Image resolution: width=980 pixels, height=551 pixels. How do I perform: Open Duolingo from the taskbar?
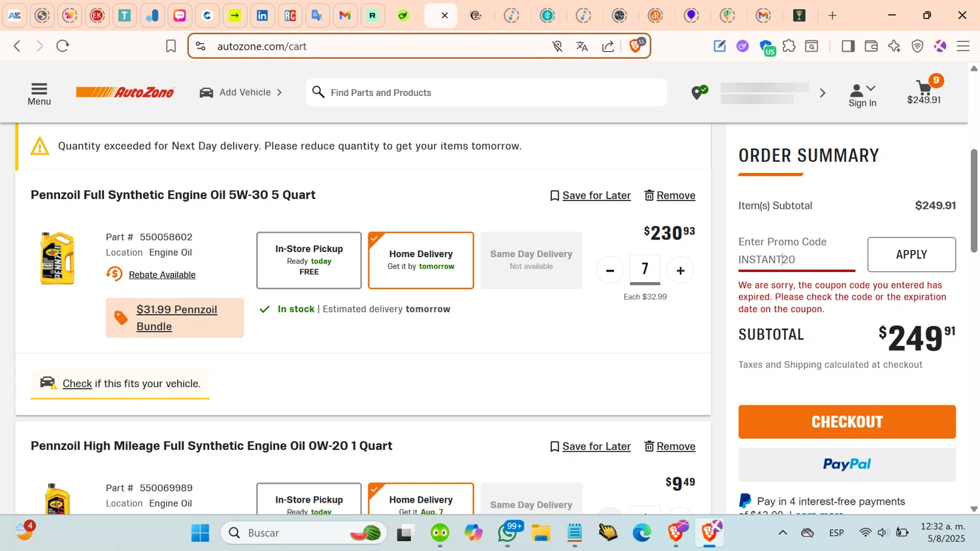click(440, 533)
